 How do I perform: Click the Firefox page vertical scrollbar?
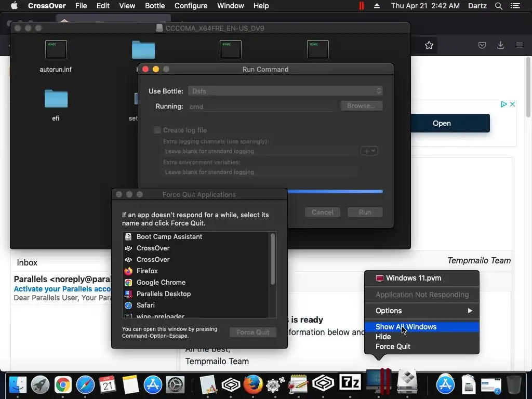pos(528,87)
